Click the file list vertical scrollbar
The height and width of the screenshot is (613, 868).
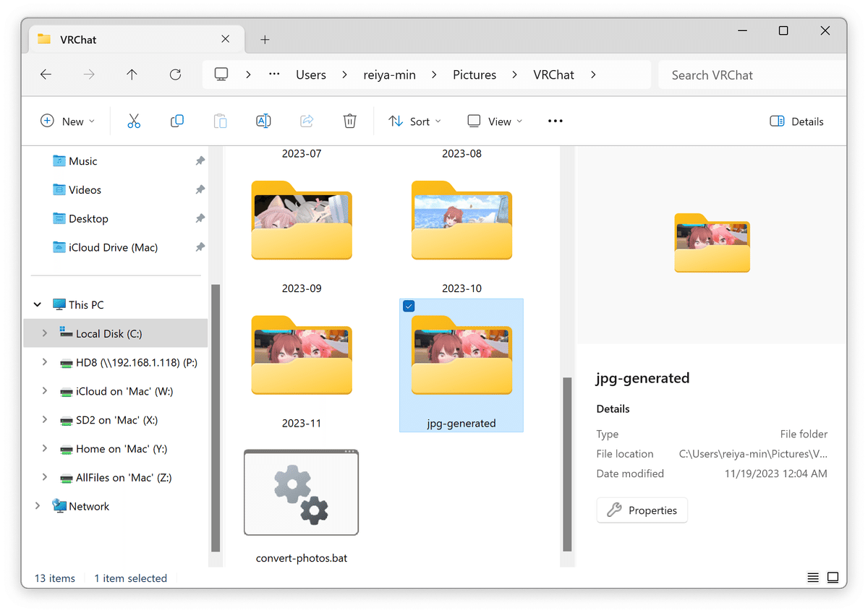coord(567,464)
